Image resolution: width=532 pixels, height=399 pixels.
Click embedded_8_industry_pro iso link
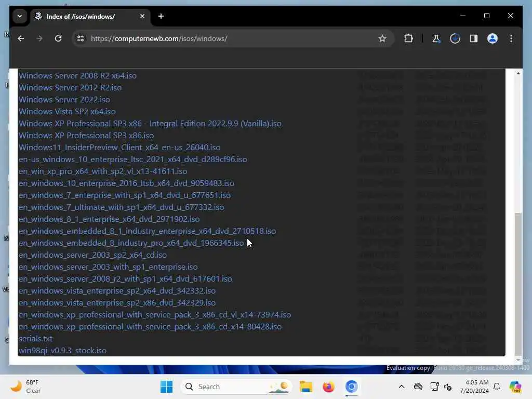coord(131,243)
